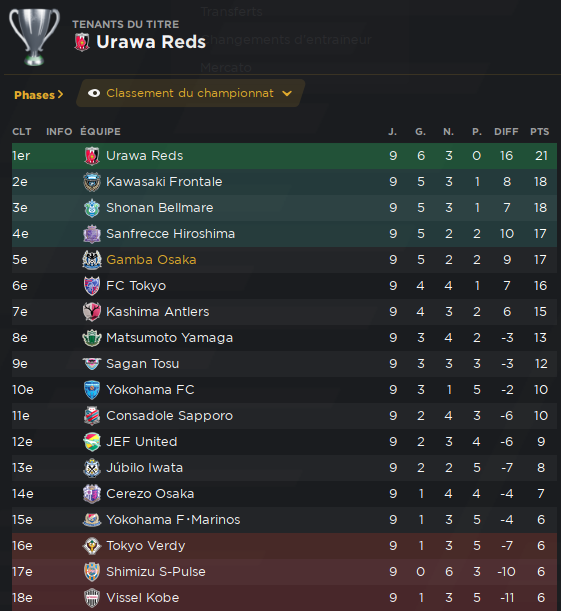Click the eye icon in view selector
The width and height of the screenshot is (561, 611).
[x=94, y=93]
